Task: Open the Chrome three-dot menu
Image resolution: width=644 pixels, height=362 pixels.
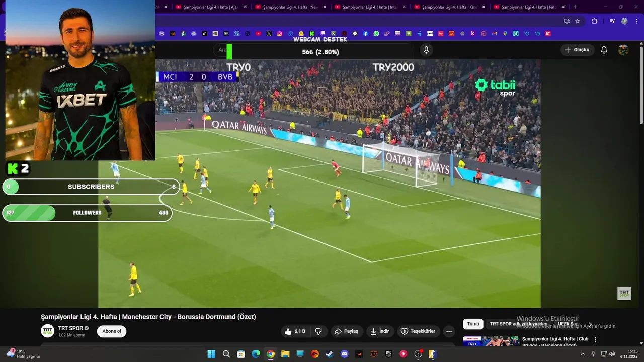Action: [x=636, y=21]
